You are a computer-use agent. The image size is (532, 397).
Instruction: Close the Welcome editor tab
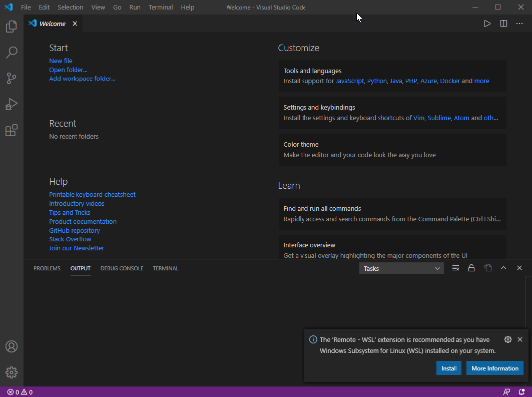click(x=75, y=24)
